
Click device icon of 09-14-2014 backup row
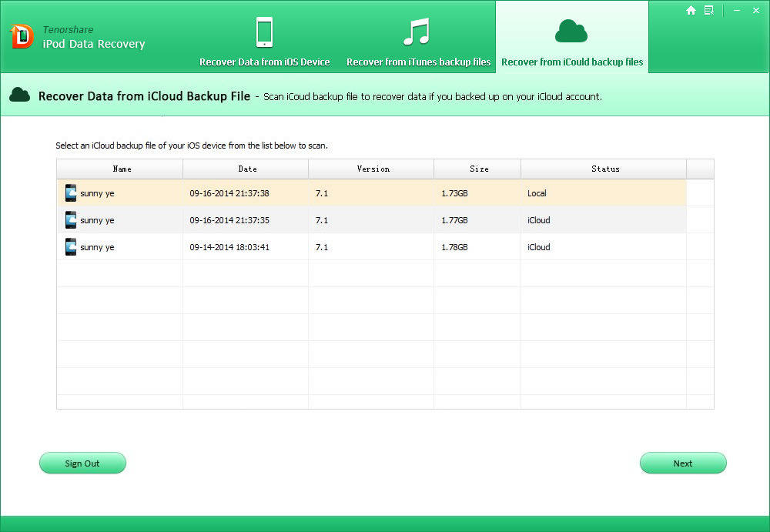click(71, 246)
